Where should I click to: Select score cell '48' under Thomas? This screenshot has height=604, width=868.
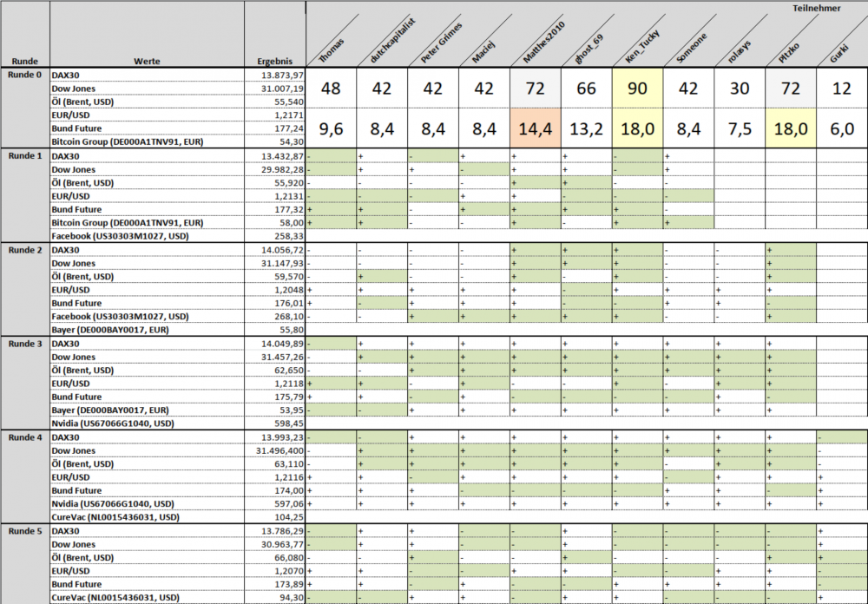point(331,88)
